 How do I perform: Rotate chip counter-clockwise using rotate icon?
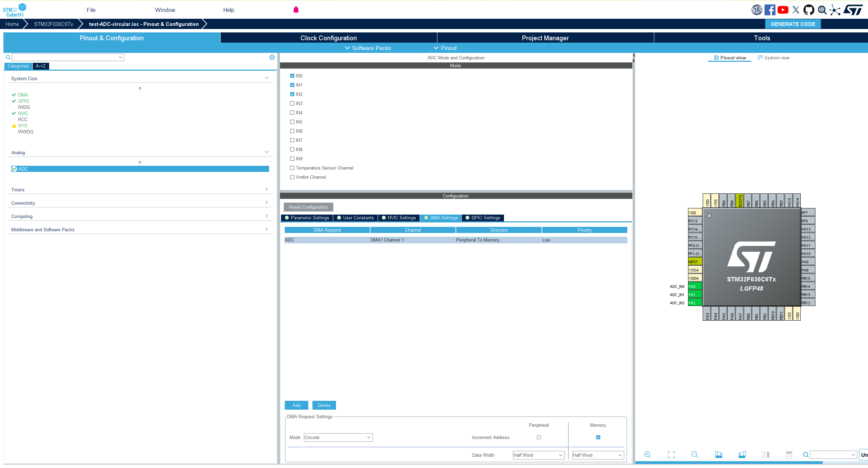click(742, 455)
